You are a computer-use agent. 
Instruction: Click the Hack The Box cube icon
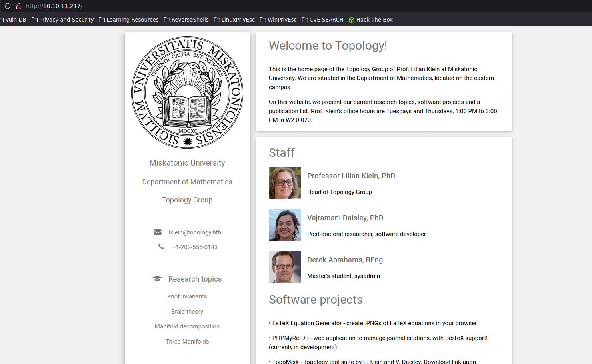pyautogui.click(x=352, y=20)
